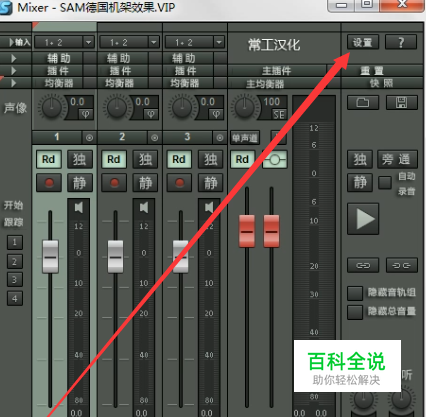
Task: Mute channel 1 with 静 button
Action: 80,183
